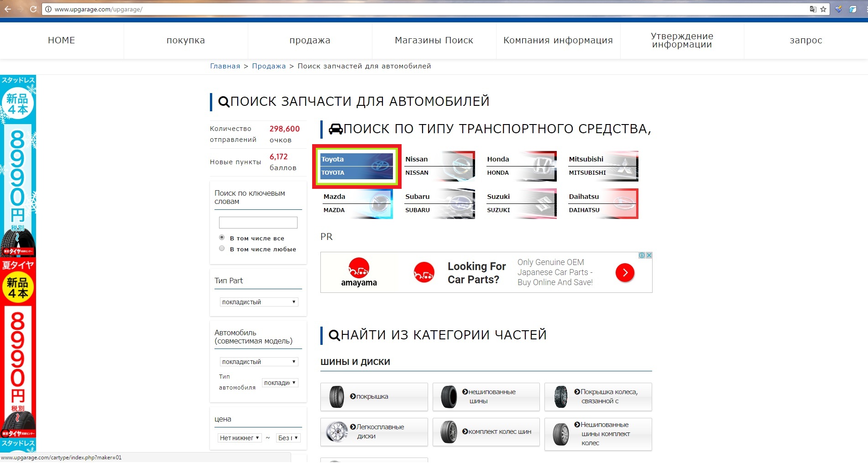The image size is (868, 463).
Task: Click the 'Looking For Car Parts?' ad text
Action: (x=476, y=273)
